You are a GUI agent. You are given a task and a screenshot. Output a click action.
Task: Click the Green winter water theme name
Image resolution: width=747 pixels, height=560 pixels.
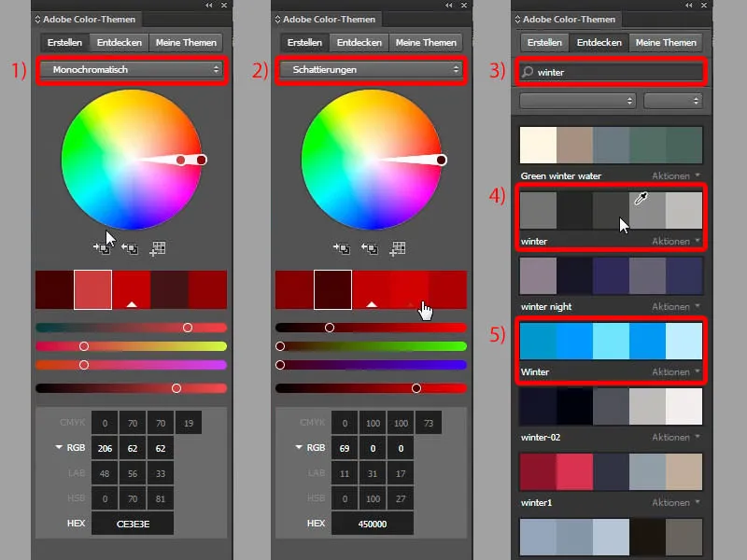[561, 175]
